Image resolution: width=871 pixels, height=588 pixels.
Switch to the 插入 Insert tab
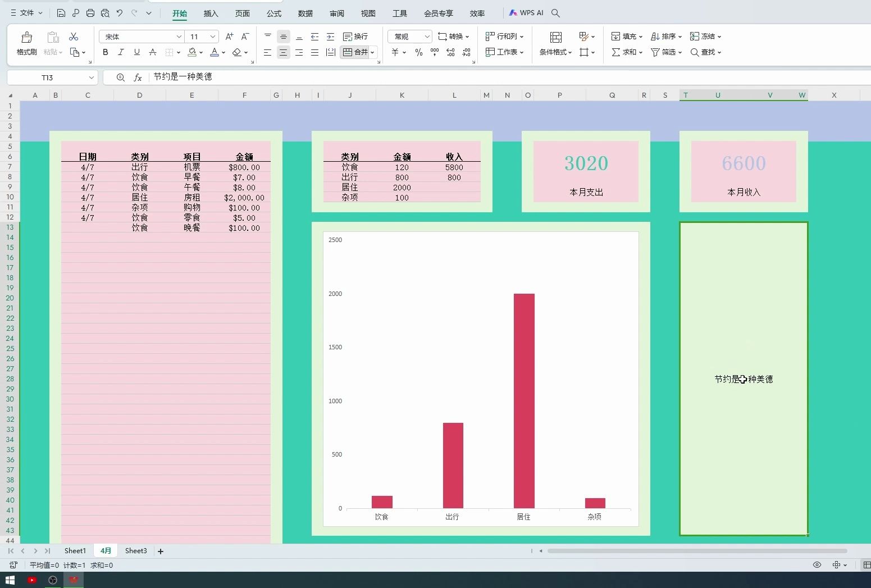(211, 13)
